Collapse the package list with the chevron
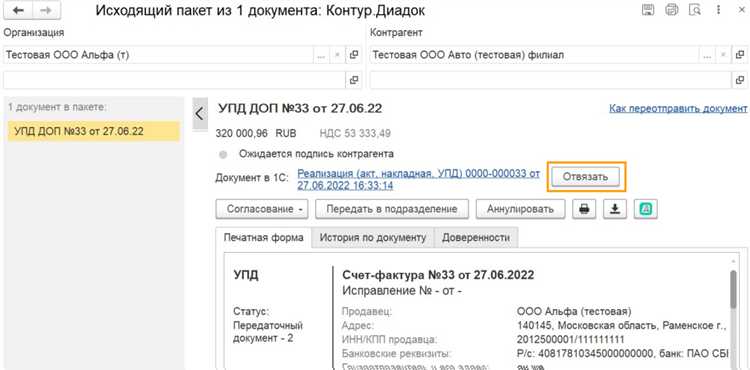Image resolution: width=750 pixels, height=370 pixels. pos(199,114)
